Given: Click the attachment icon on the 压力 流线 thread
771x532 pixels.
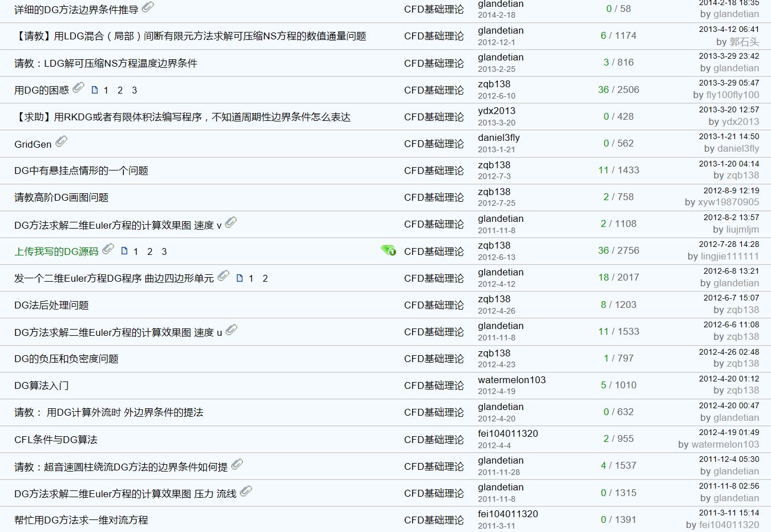Looking at the screenshot, I should (x=246, y=492).
